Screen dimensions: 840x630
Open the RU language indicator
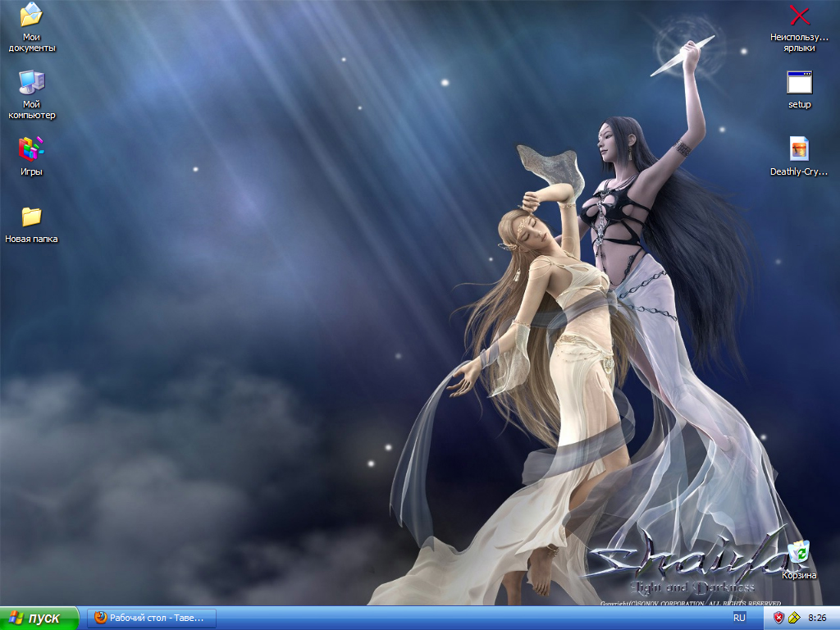coord(739,618)
